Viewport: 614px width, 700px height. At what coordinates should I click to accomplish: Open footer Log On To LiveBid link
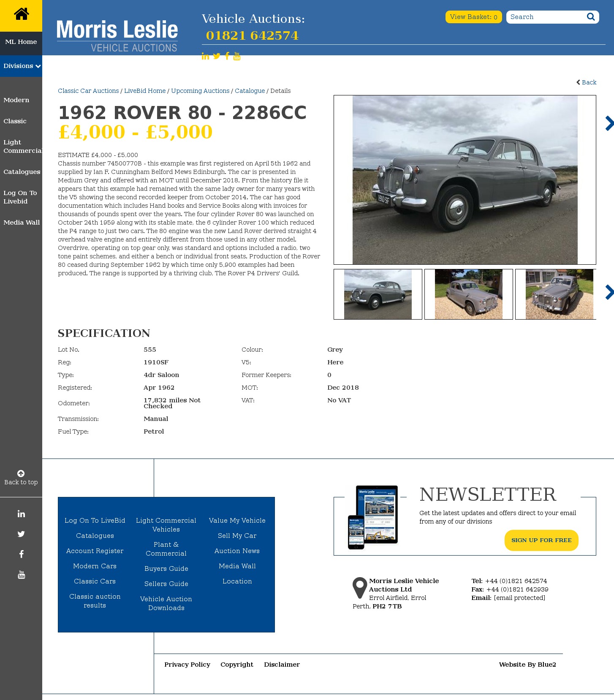(x=95, y=521)
